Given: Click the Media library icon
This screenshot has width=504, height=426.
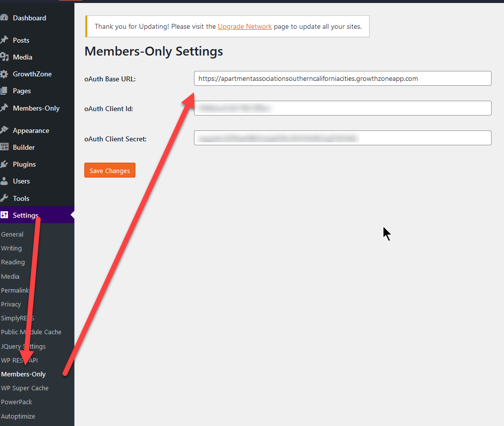Looking at the screenshot, I should pyautogui.click(x=4, y=57).
